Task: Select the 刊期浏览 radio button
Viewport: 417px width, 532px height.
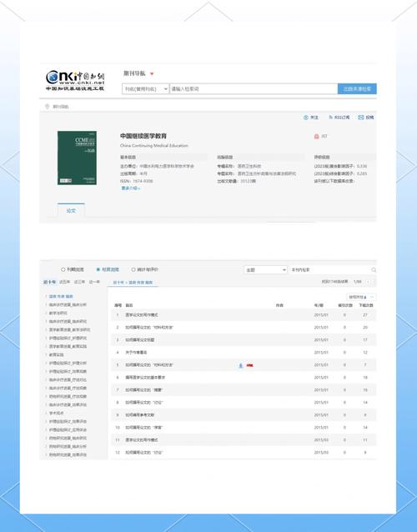Action: [x=63, y=269]
